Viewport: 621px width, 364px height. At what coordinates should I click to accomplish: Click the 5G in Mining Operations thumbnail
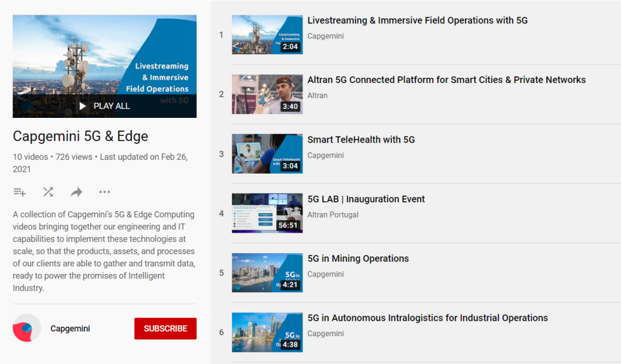[x=267, y=273]
